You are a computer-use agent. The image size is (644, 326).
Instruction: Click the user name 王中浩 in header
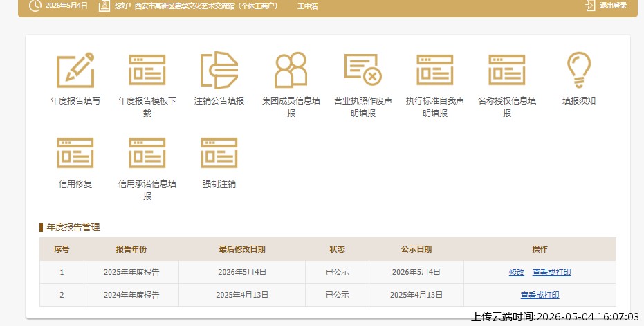(308, 6)
